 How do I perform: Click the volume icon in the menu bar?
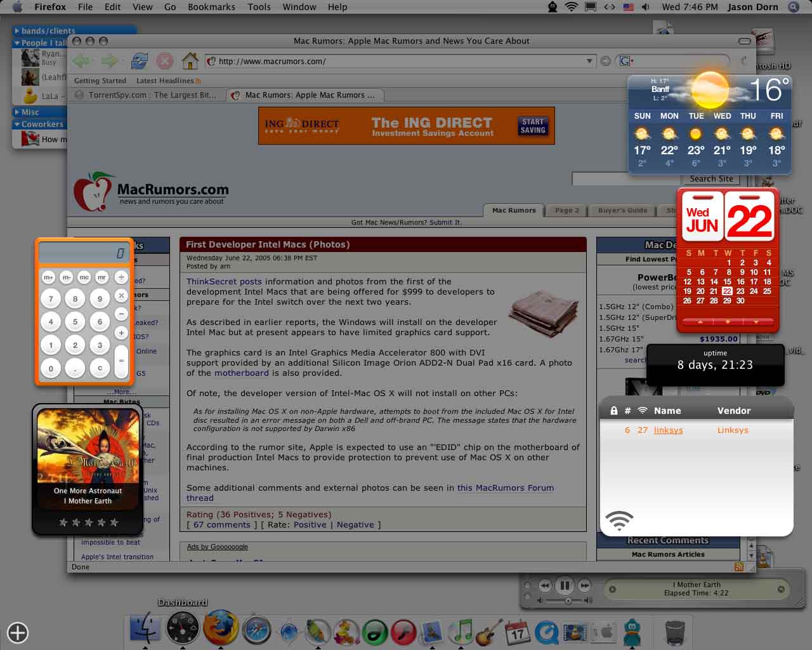(x=645, y=7)
